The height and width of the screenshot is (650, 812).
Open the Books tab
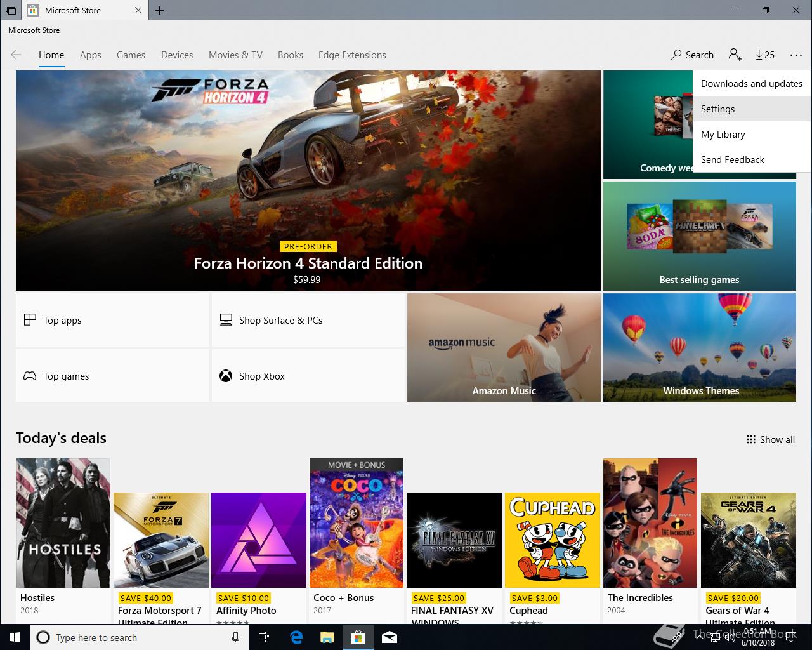point(291,55)
